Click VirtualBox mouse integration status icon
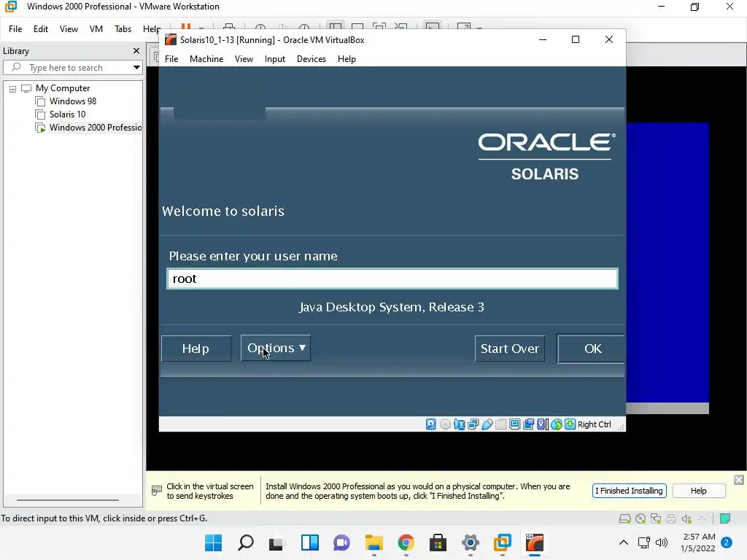Viewport: 747px width, 560px height. pyautogui.click(x=557, y=424)
